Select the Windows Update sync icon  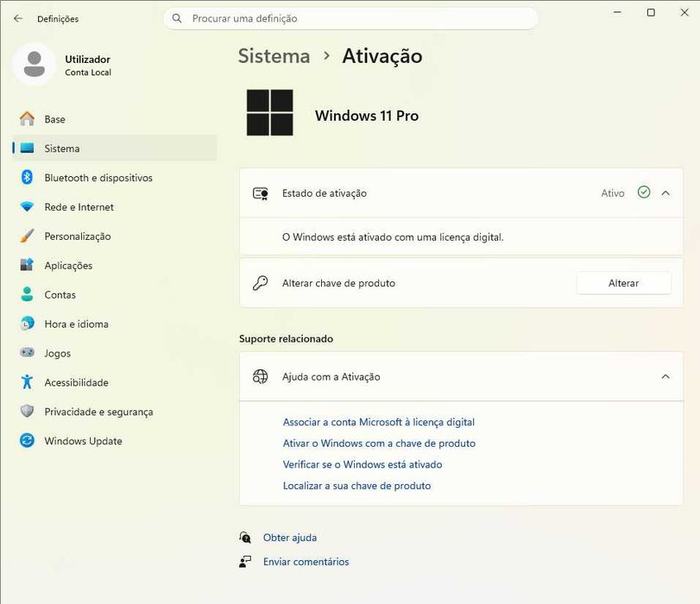[27, 441]
